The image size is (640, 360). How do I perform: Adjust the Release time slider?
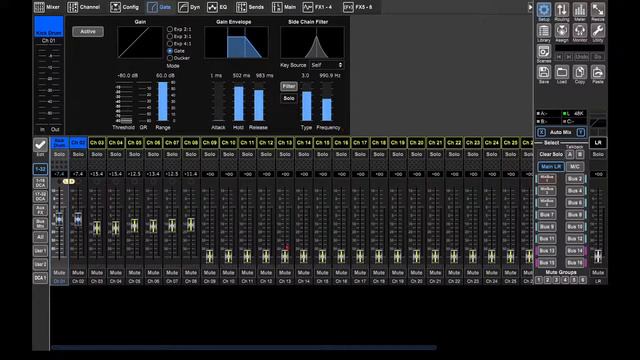[x=259, y=103]
